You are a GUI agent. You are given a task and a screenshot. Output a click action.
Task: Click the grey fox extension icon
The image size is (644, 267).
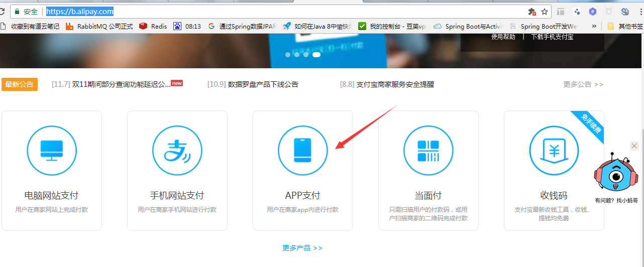pyautogui.click(x=609, y=12)
